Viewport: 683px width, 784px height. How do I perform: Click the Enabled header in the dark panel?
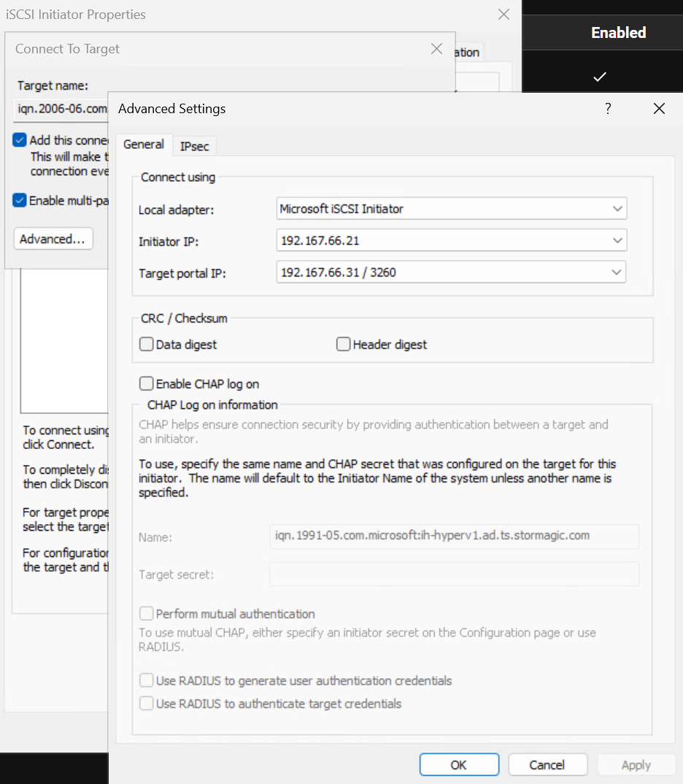click(619, 33)
